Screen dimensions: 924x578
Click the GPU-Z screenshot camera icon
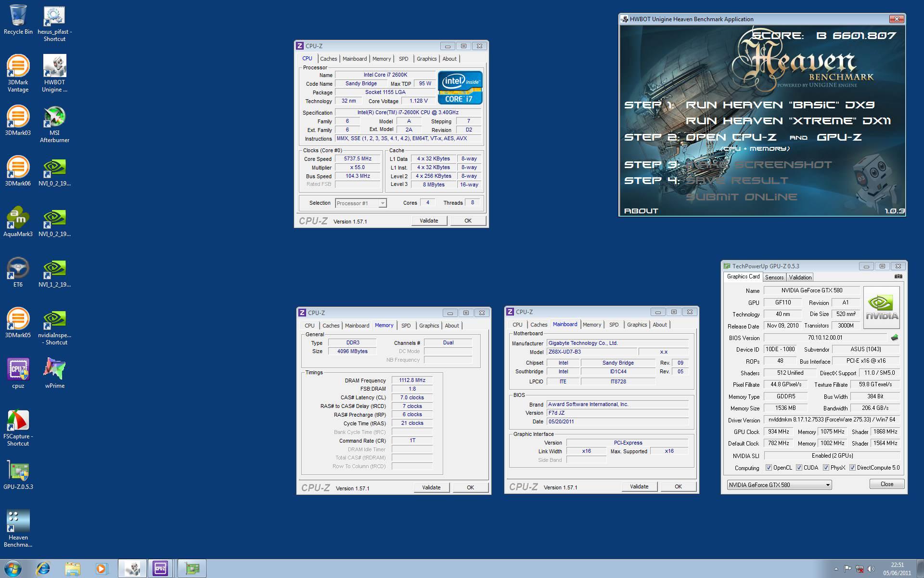click(898, 276)
